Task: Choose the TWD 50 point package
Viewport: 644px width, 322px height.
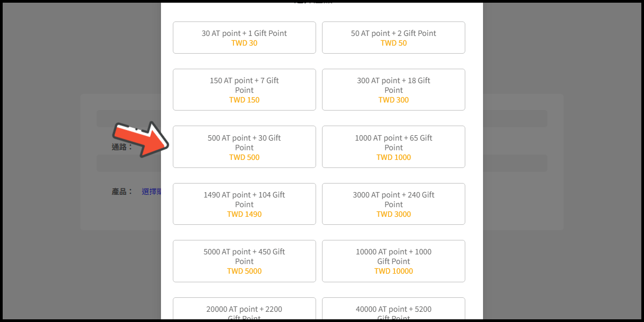Action: click(393, 38)
